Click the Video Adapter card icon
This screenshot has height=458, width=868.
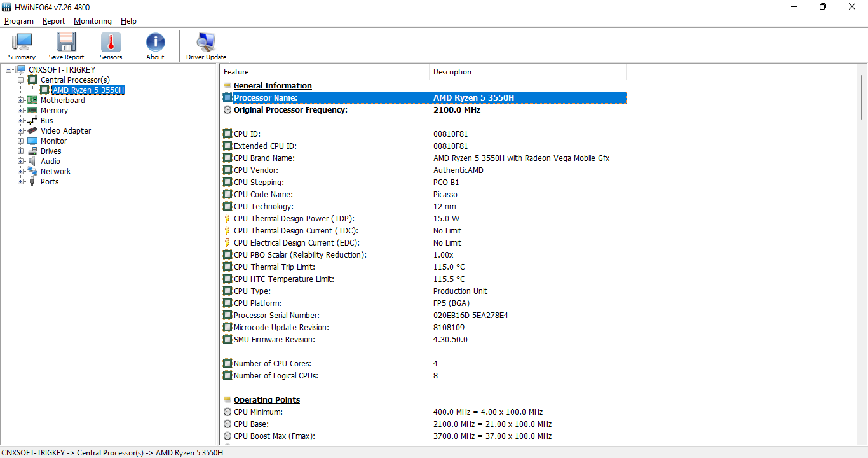[x=32, y=130]
